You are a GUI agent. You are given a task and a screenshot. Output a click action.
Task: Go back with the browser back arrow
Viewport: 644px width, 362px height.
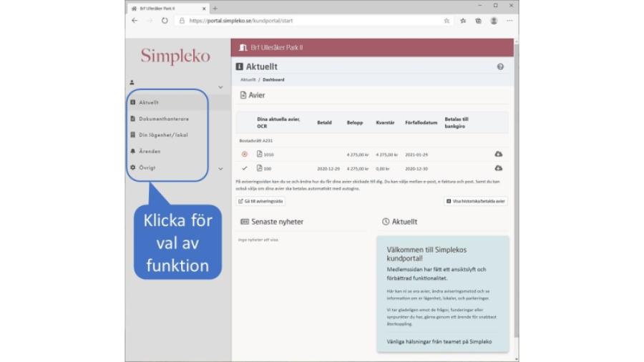[135, 21]
